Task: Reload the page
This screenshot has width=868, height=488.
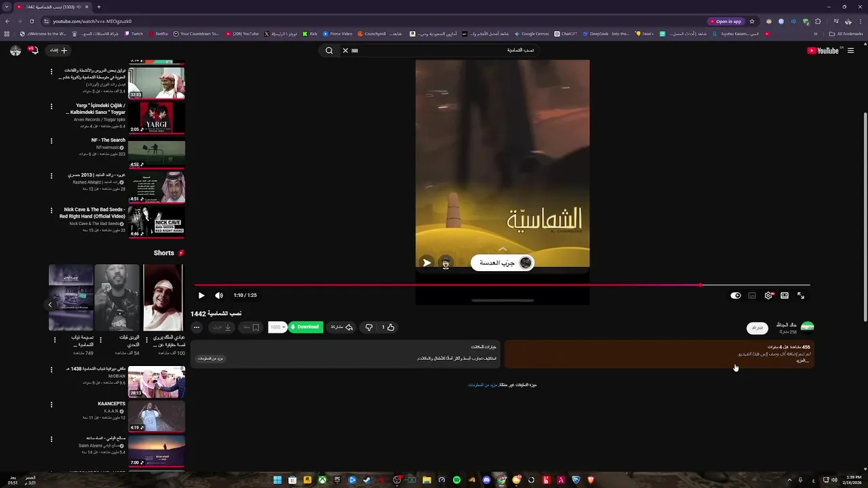Action: (x=31, y=21)
